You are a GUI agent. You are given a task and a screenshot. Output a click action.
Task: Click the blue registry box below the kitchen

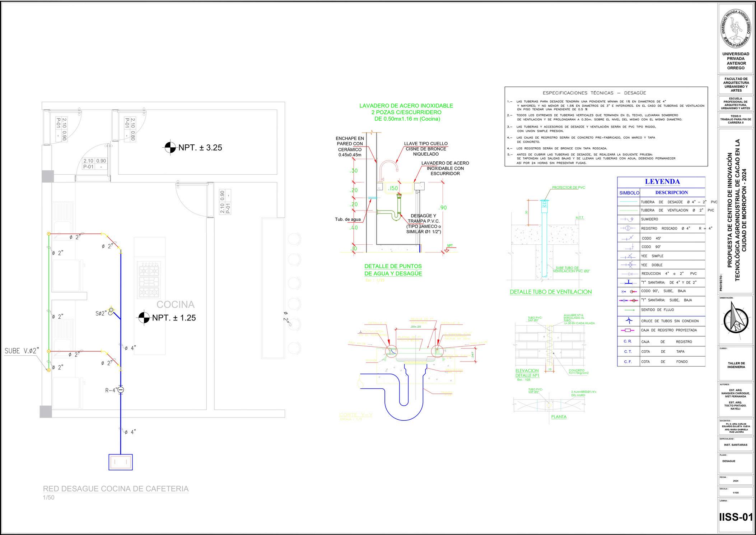click(x=121, y=462)
